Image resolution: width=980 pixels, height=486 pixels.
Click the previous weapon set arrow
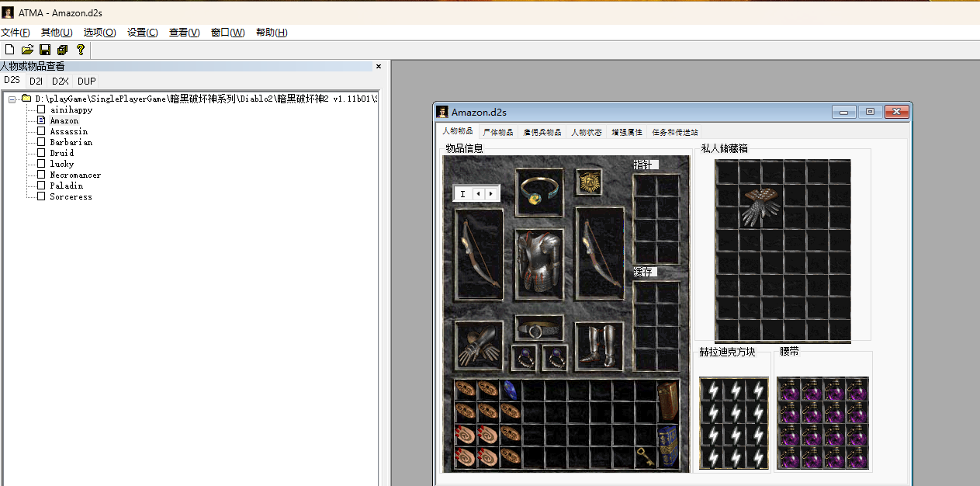point(478,193)
